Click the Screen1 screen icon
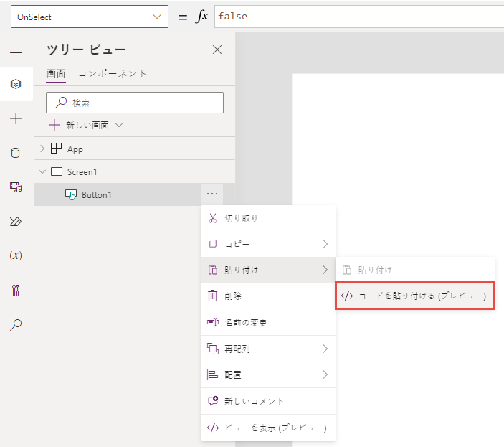The height and width of the screenshot is (447, 504). click(57, 171)
